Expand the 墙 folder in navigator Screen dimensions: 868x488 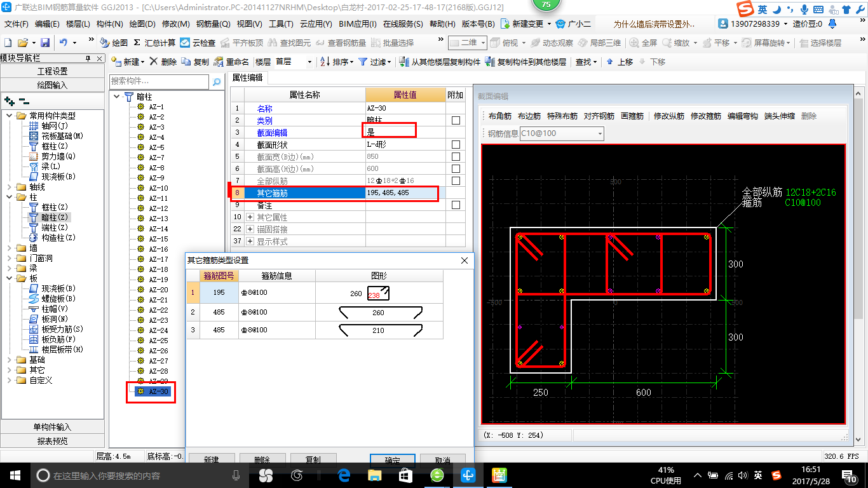[9, 248]
